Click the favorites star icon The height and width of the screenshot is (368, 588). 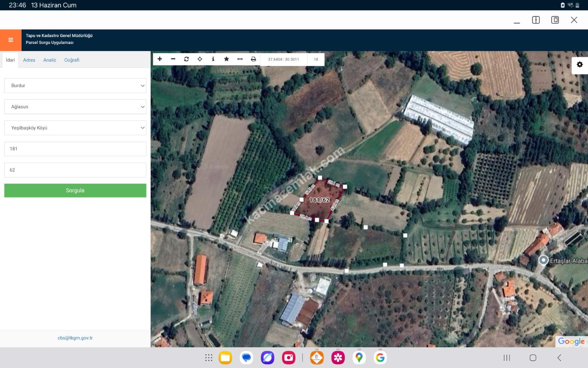click(226, 59)
